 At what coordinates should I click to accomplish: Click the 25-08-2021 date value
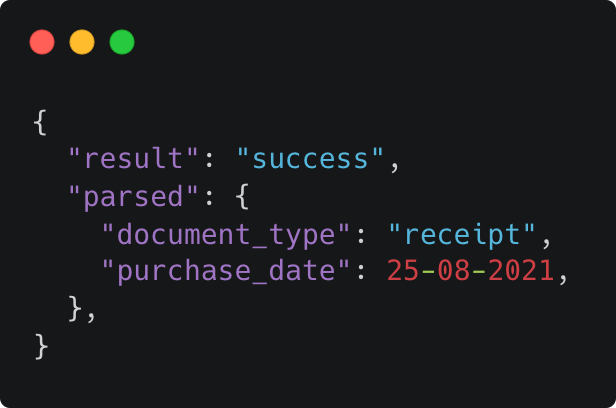471,271
